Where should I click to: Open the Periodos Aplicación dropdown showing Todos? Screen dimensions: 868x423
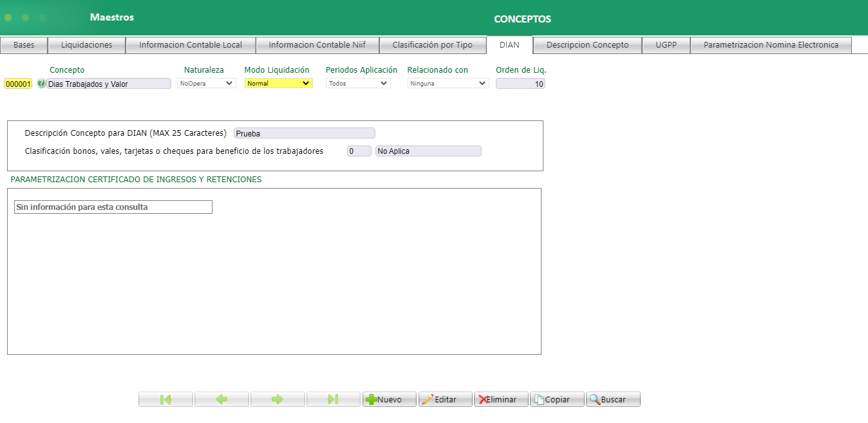click(x=358, y=83)
